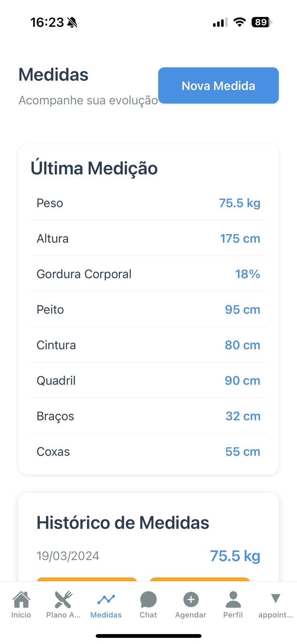Tap the battery level indicator

click(x=261, y=22)
